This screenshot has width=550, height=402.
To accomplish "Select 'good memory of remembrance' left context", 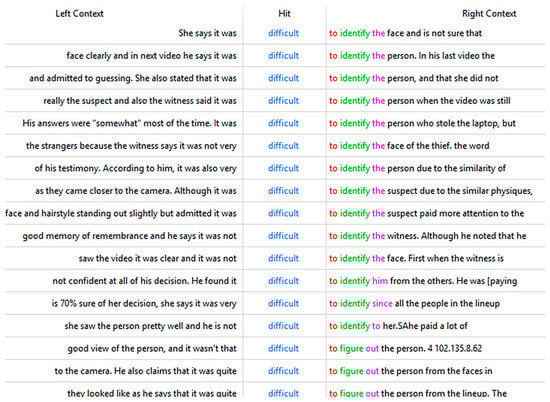I will pyautogui.click(x=129, y=236).
